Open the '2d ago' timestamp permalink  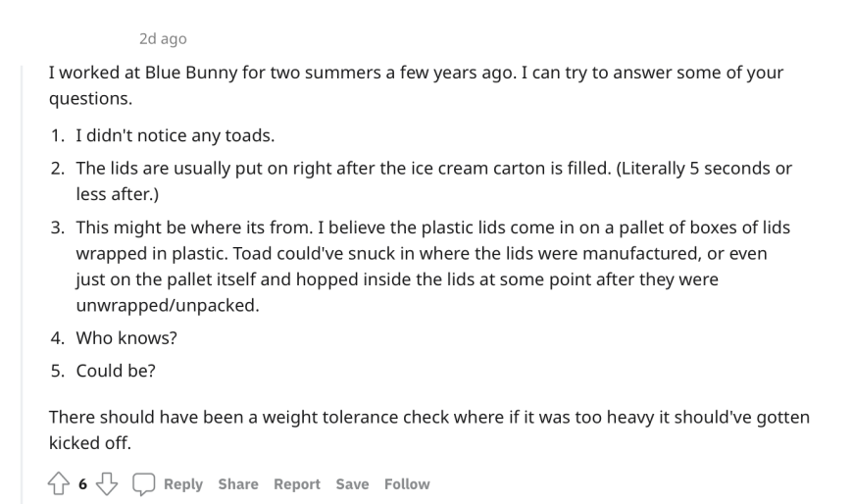(x=163, y=38)
